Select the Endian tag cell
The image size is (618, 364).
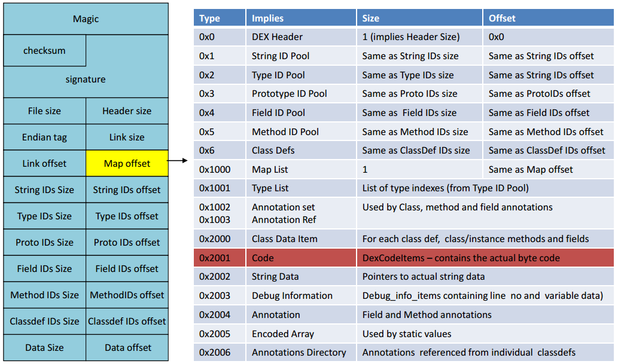point(44,137)
